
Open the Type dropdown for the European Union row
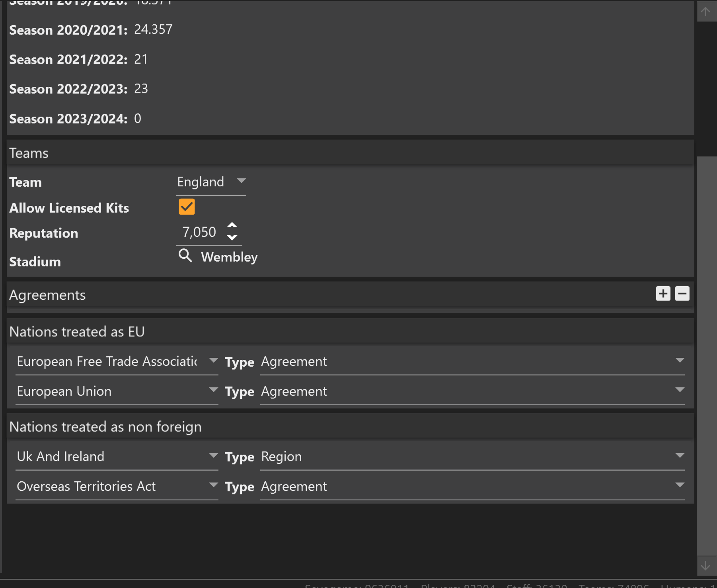pos(472,391)
